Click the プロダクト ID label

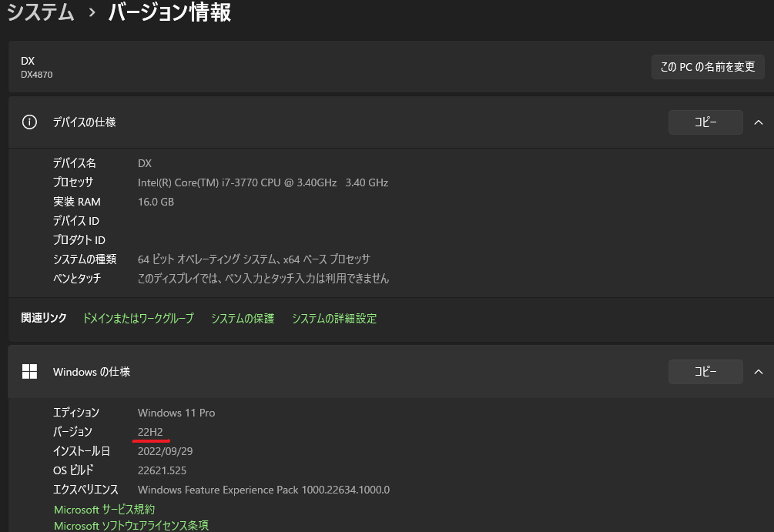pyautogui.click(x=79, y=240)
